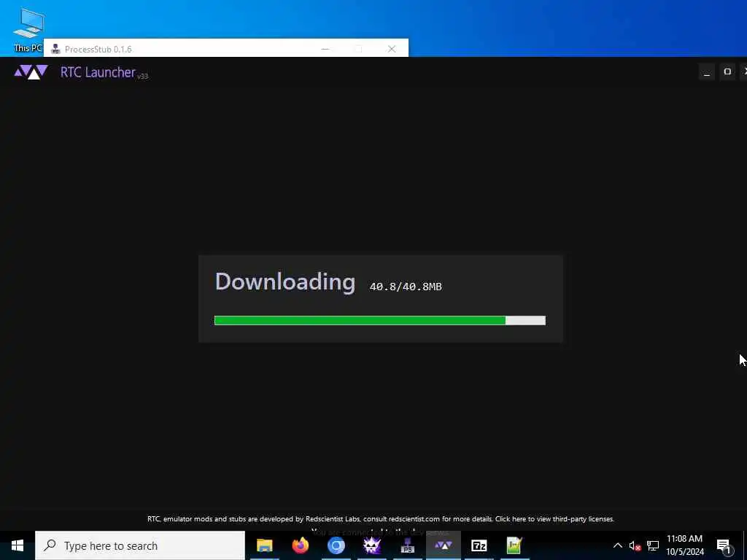
Task: Switch to RTC Launcher taskbar icon
Action: click(443, 545)
